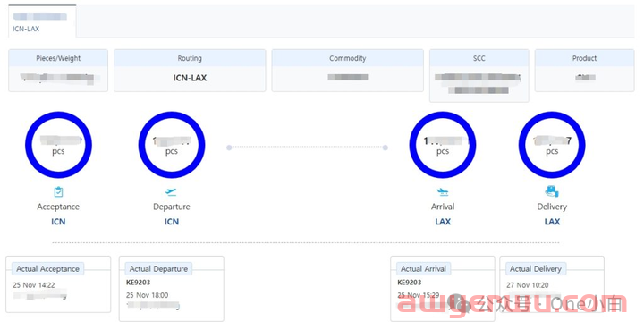Click the Pieces/Weight header
644x330 pixels.
58,58
